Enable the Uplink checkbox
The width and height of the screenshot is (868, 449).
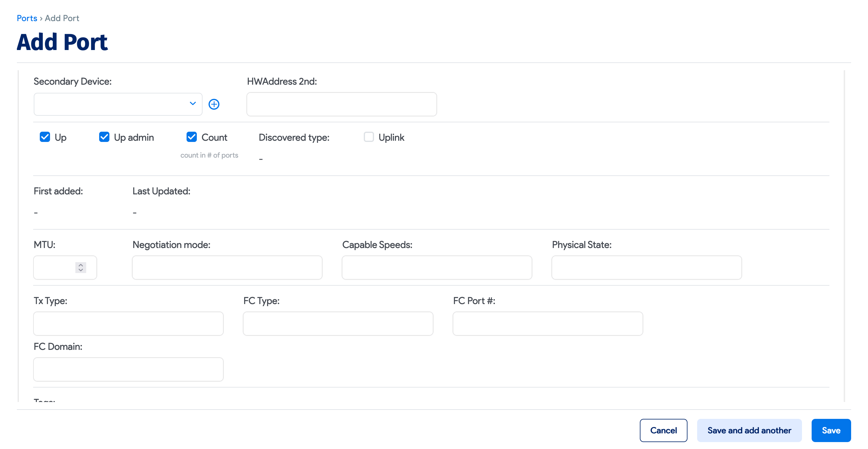[369, 137]
